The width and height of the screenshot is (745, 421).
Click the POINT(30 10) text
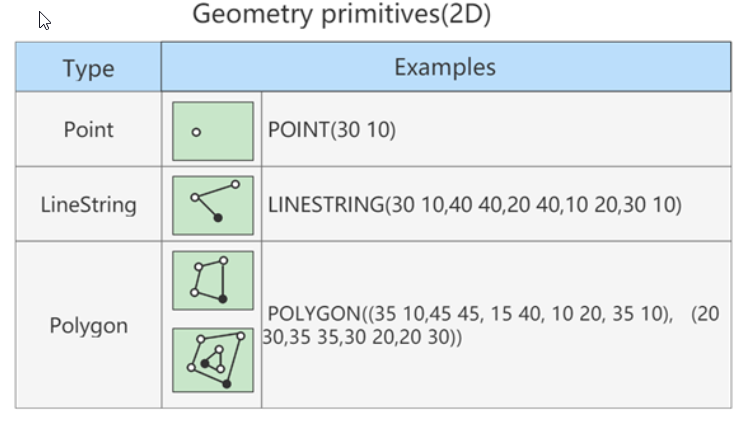point(332,130)
